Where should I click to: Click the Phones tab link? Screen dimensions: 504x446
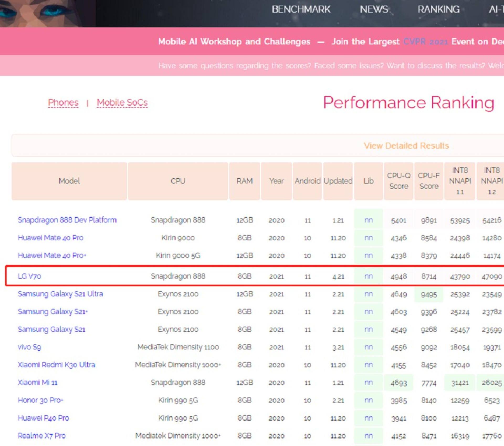pos(63,102)
